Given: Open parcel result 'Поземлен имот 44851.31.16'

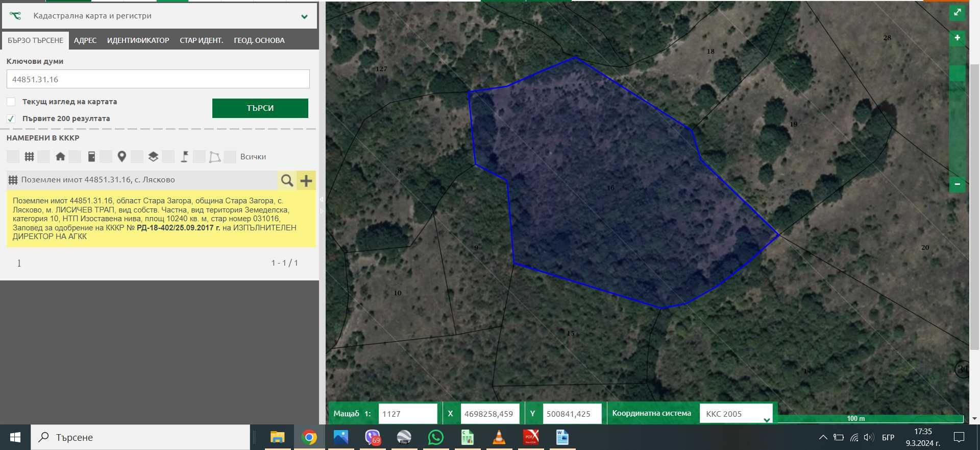Looking at the screenshot, I should click(x=98, y=180).
